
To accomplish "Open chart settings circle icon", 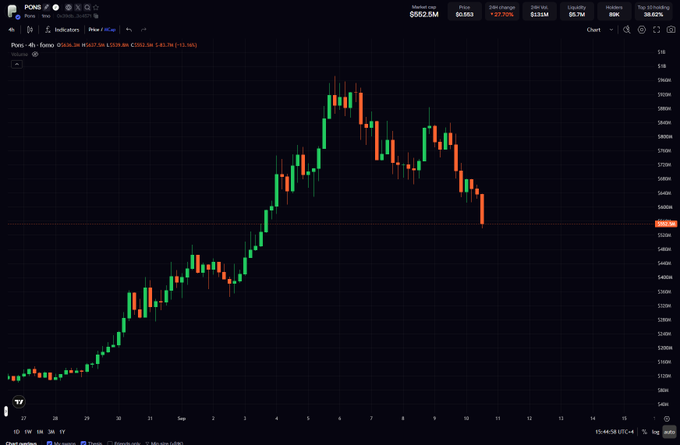I will [x=641, y=29].
